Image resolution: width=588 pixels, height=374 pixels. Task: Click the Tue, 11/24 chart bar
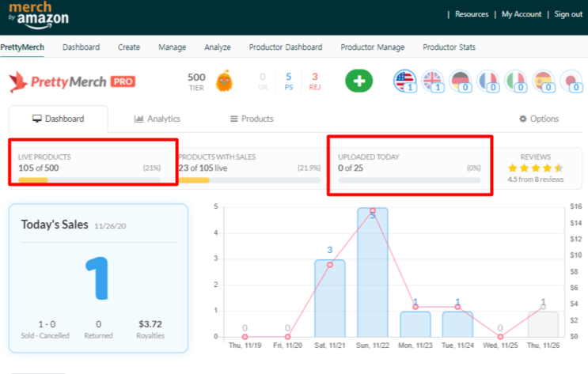point(457,324)
